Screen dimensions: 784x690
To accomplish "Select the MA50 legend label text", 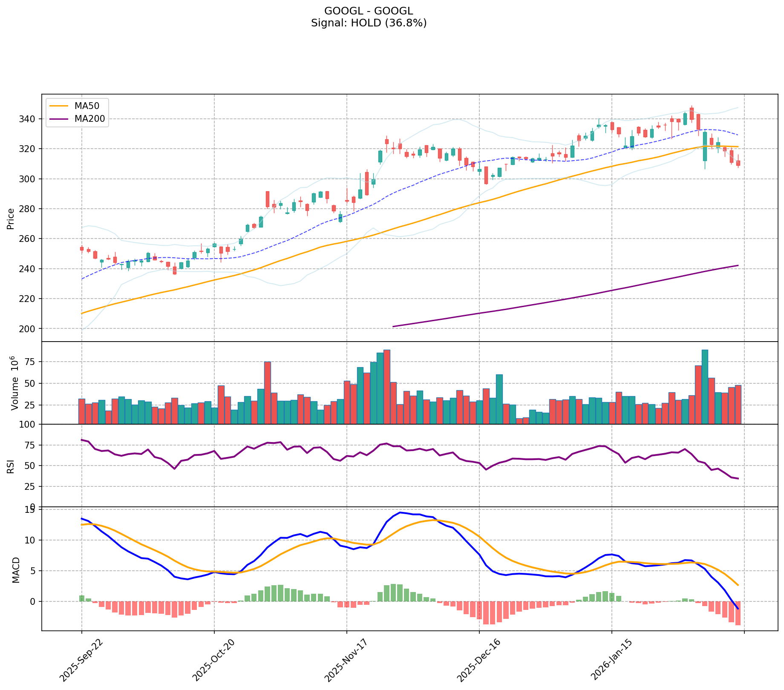I will tap(84, 106).
